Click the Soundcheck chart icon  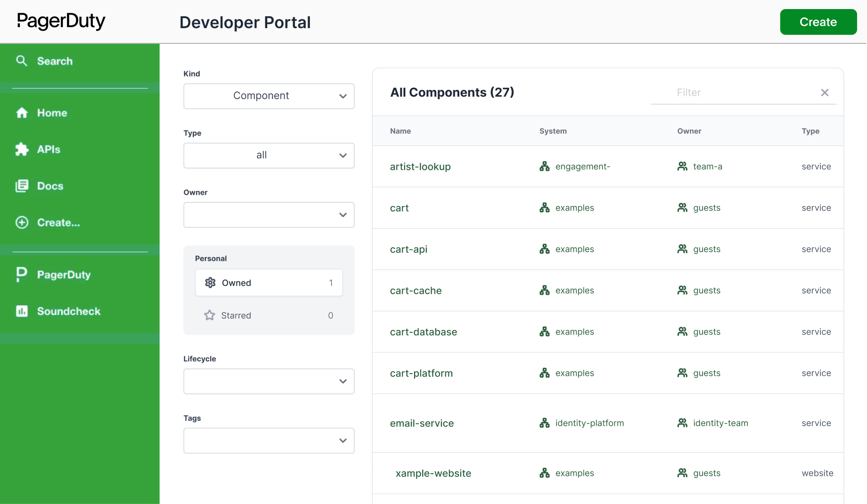click(x=22, y=311)
